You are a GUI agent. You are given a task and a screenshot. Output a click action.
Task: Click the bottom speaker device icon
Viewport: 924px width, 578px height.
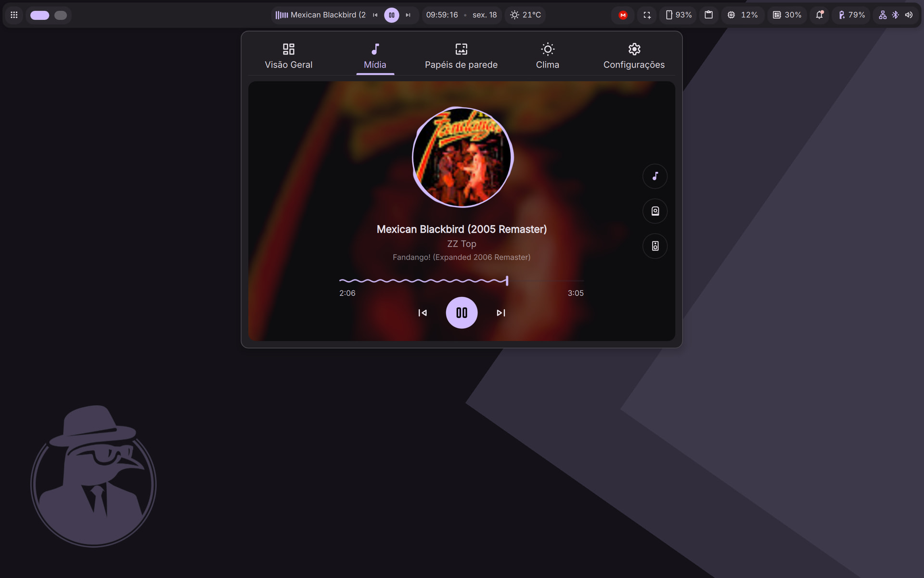point(655,246)
